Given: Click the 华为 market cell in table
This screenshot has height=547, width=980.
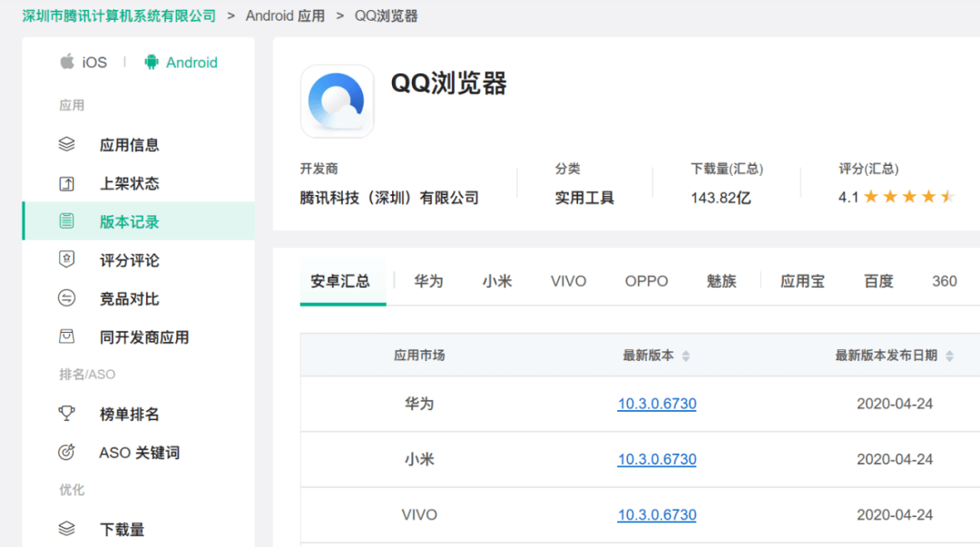Looking at the screenshot, I should click(x=419, y=404).
